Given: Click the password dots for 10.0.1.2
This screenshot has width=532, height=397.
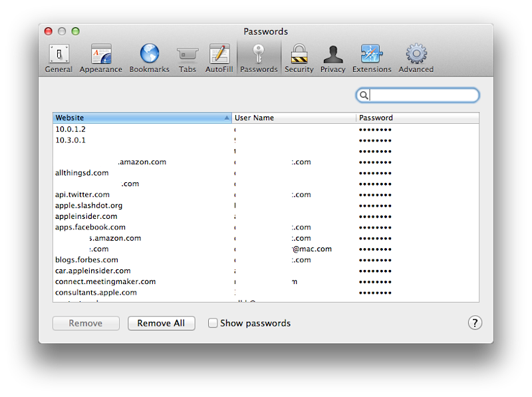Looking at the screenshot, I should [x=375, y=130].
